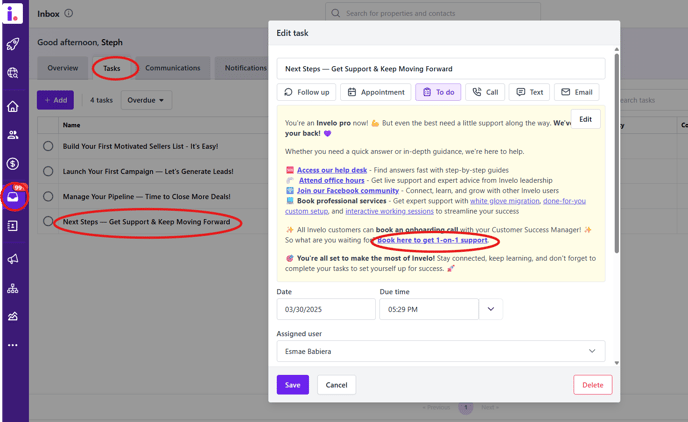Click the rocket icon in the sidebar
This screenshot has width=688, height=422.
13,44
